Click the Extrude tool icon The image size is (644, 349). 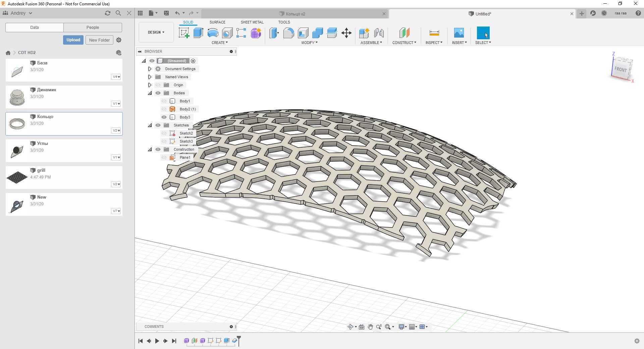(x=198, y=33)
